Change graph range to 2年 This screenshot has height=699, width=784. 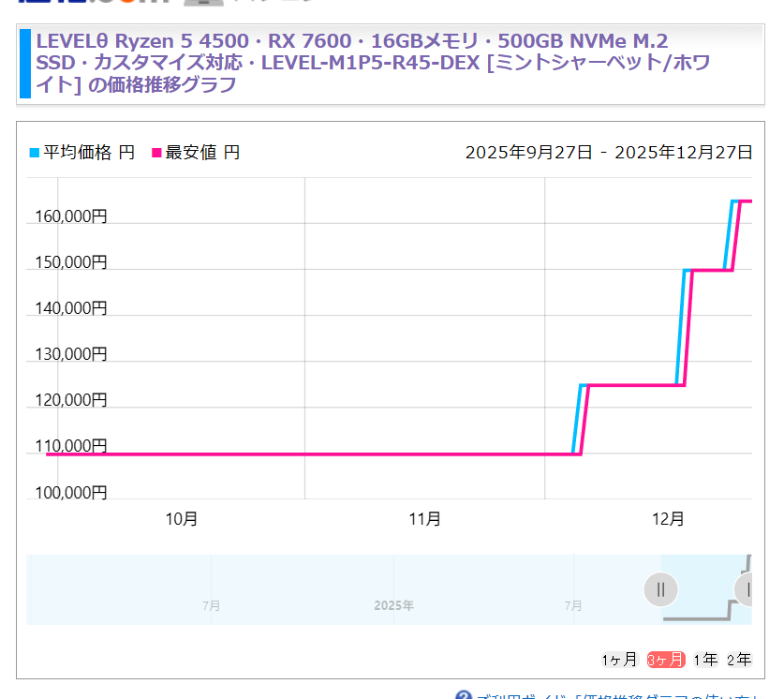click(739, 659)
